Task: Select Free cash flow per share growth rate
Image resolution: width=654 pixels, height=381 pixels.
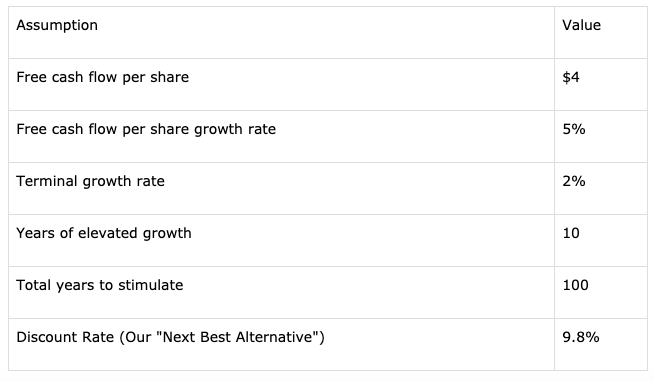Action: pyautogui.click(x=146, y=130)
